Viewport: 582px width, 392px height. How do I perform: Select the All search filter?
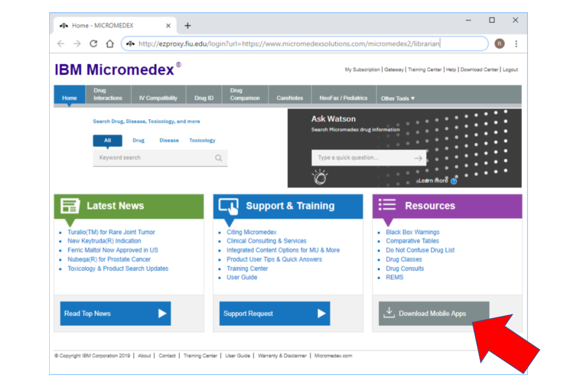(108, 140)
